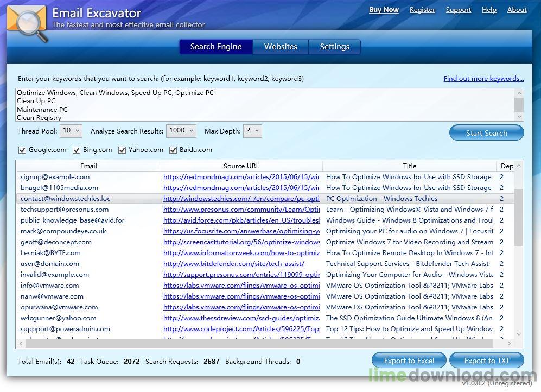
Task: Click inside the keywords text area
Action: pos(260,105)
